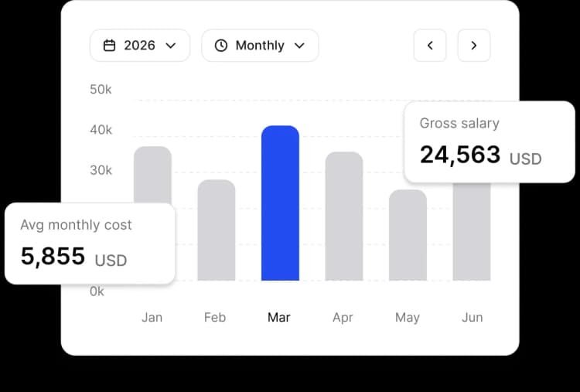Click the 30k y-axis label
The image size is (580, 392).
(101, 170)
